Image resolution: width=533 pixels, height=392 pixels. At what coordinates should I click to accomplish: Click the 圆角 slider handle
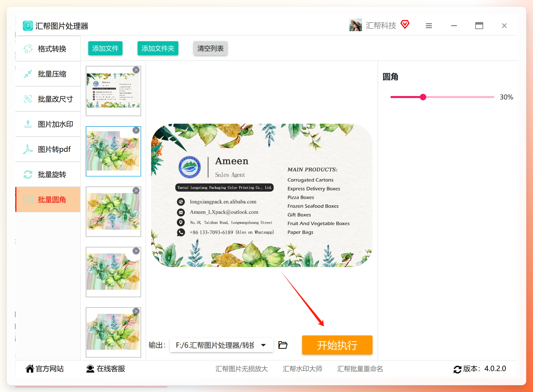[423, 97]
